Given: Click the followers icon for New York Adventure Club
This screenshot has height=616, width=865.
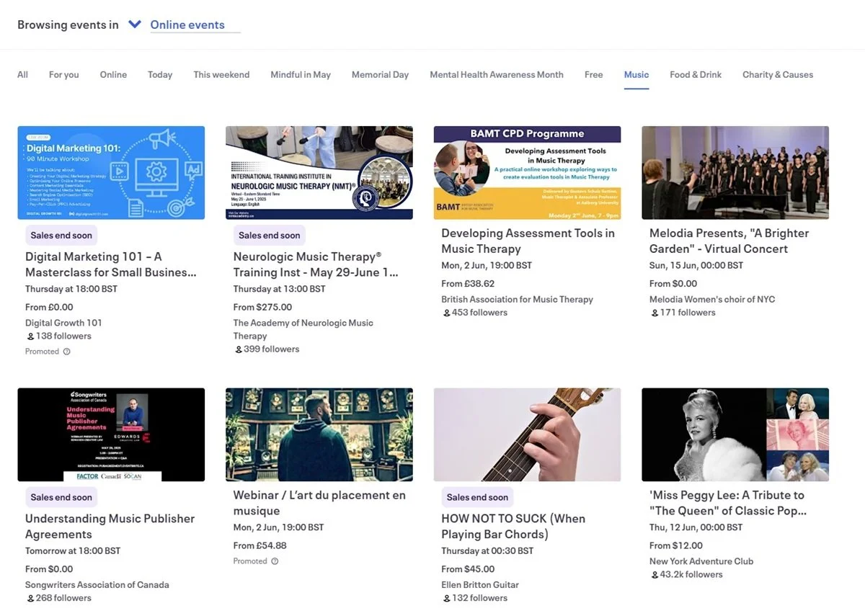Looking at the screenshot, I should (654, 574).
